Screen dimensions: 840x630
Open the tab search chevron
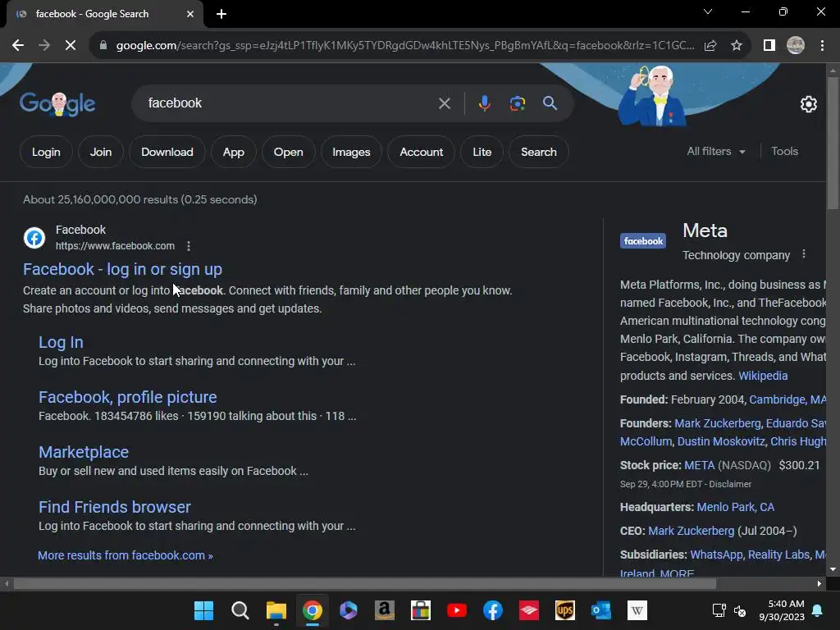coord(708,11)
